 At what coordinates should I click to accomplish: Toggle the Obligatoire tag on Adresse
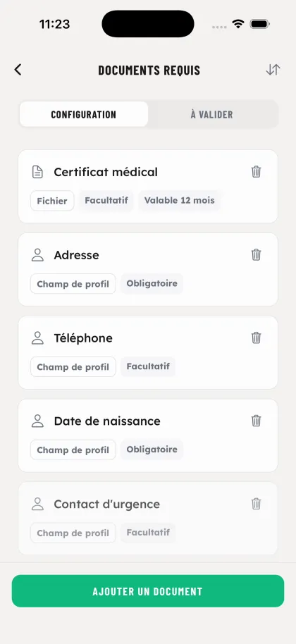point(152,283)
